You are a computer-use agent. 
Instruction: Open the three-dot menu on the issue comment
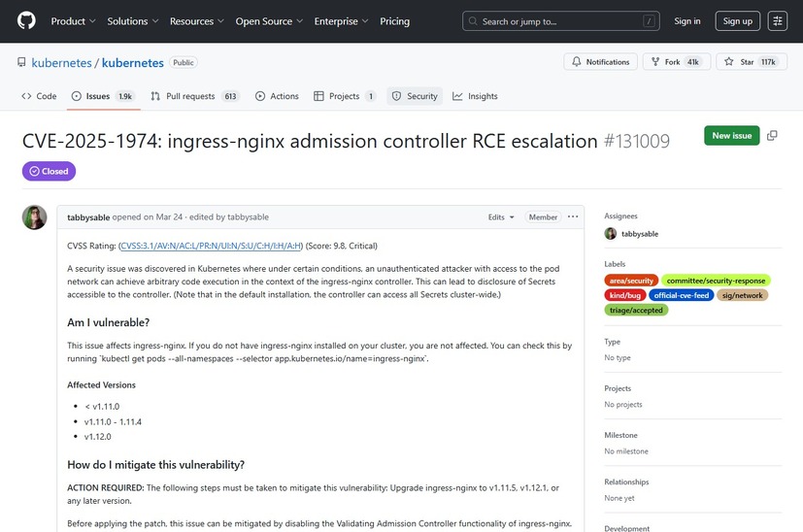[573, 216]
